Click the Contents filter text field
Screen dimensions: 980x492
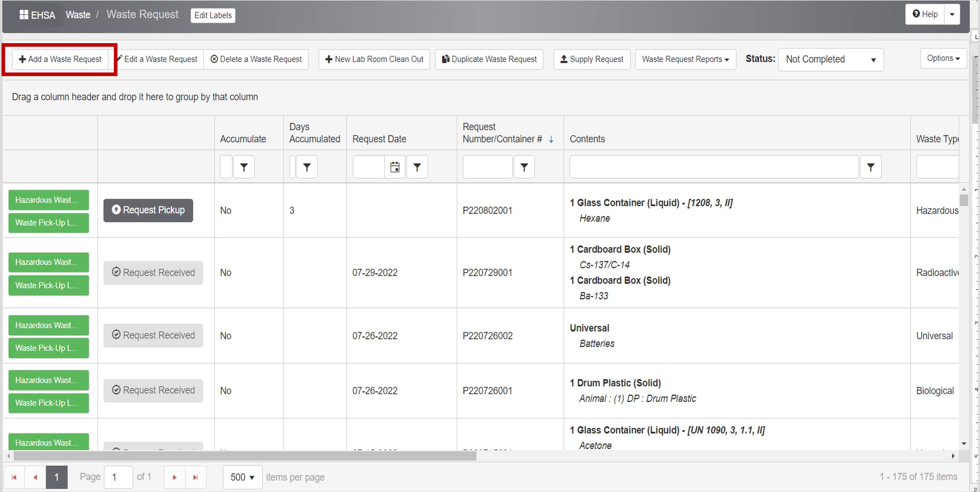pos(713,167)
